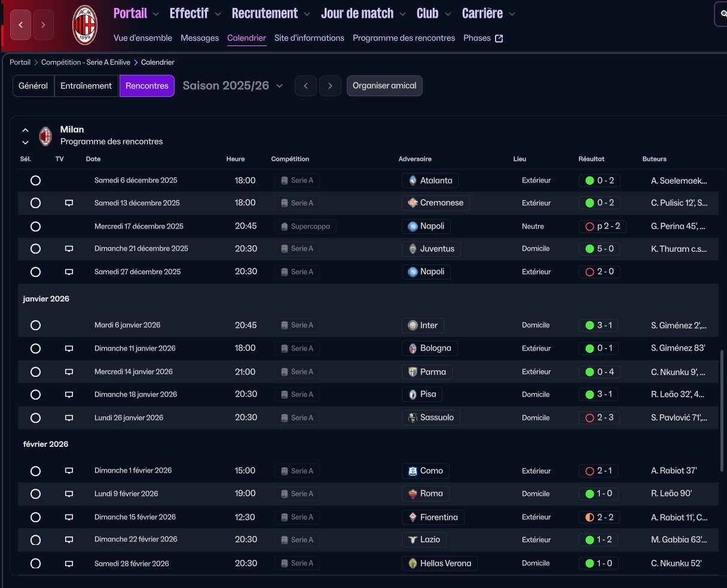Click the external link icon next to Phases
The image size is (727, 588).
499,38
